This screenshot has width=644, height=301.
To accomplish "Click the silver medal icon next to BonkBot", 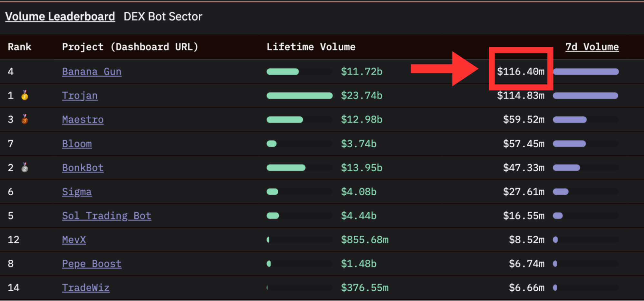I will click(x=25, y=167).
